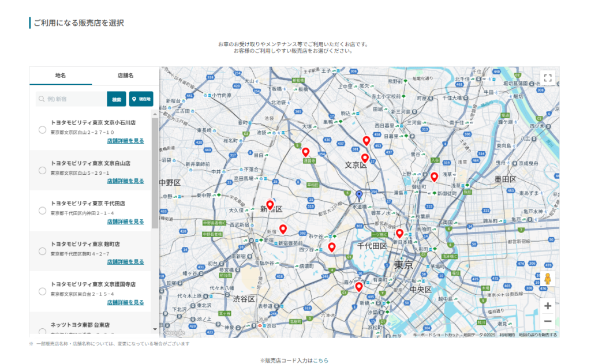Click the 現在地 current location button

(141, 99)
